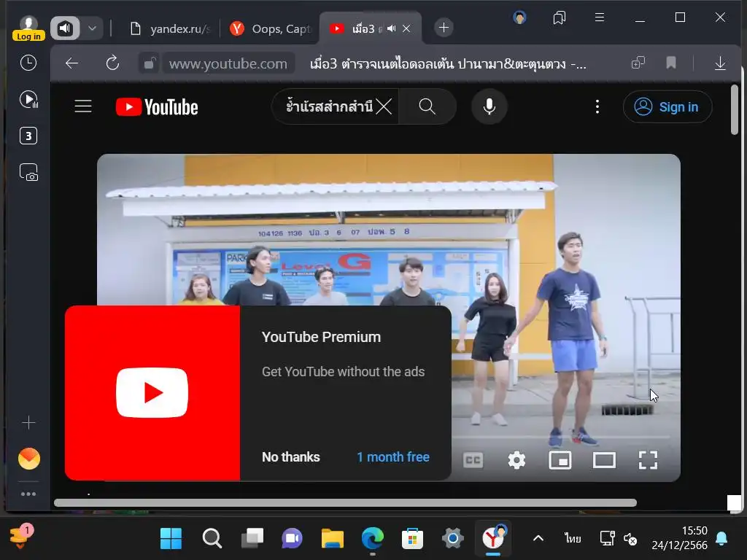Image resolution: width=747 pixels, height=560 pixels.
Task: Mute the tab sound speaker button
Action: tap(66, 28)
